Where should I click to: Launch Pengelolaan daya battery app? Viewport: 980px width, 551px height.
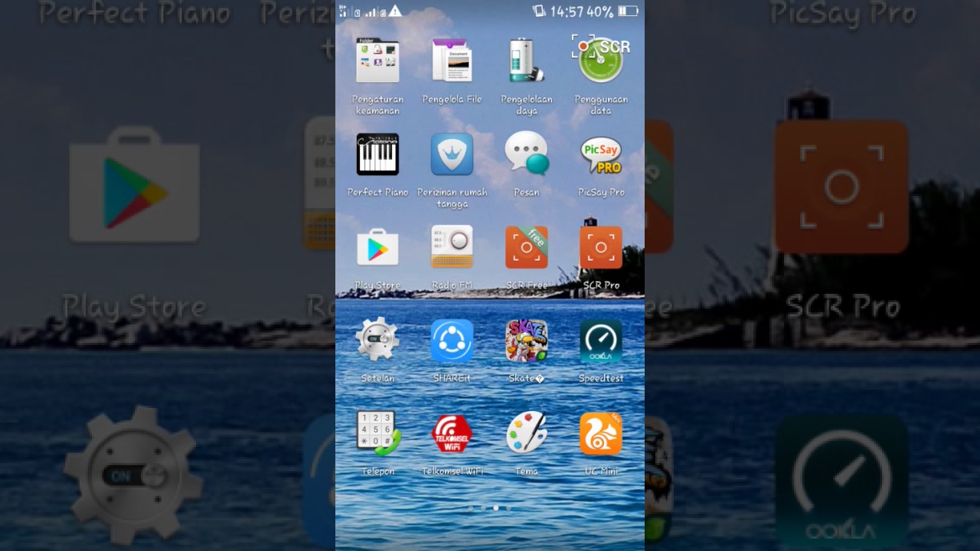[526, 60]
